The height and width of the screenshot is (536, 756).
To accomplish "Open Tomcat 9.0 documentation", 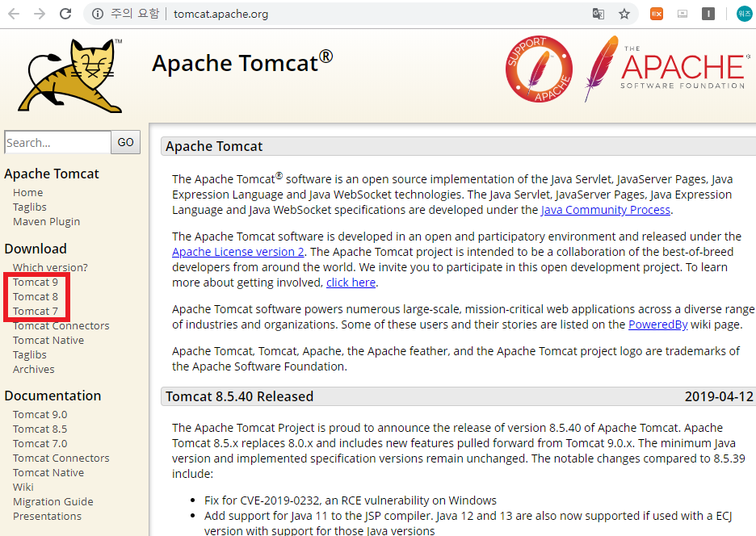I will pyautogui.click(x=40, y=415).
